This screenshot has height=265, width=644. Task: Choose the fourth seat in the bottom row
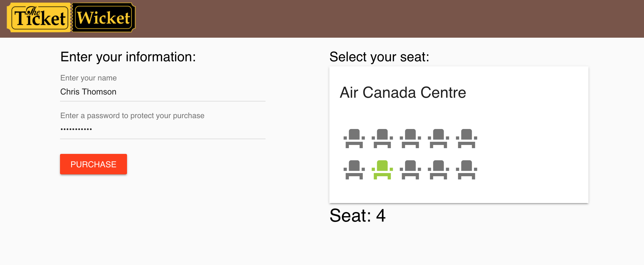(x=438, y=170)
